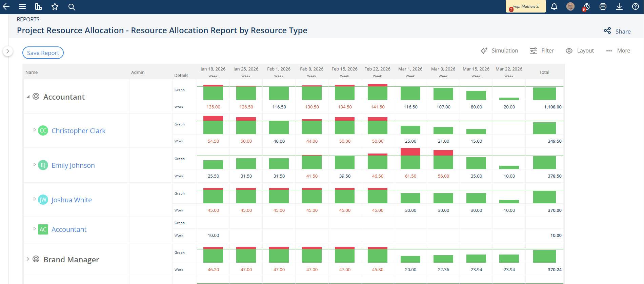Expand the Brand Manager group
The width and height of the screenshot is (644, 284).
(x=28, y=259)
